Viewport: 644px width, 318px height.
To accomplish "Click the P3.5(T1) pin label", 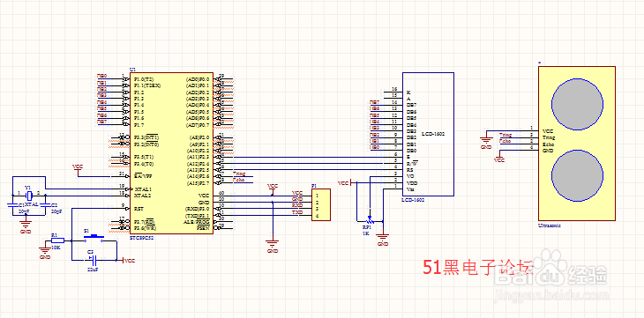I will (x=144, y=157).
